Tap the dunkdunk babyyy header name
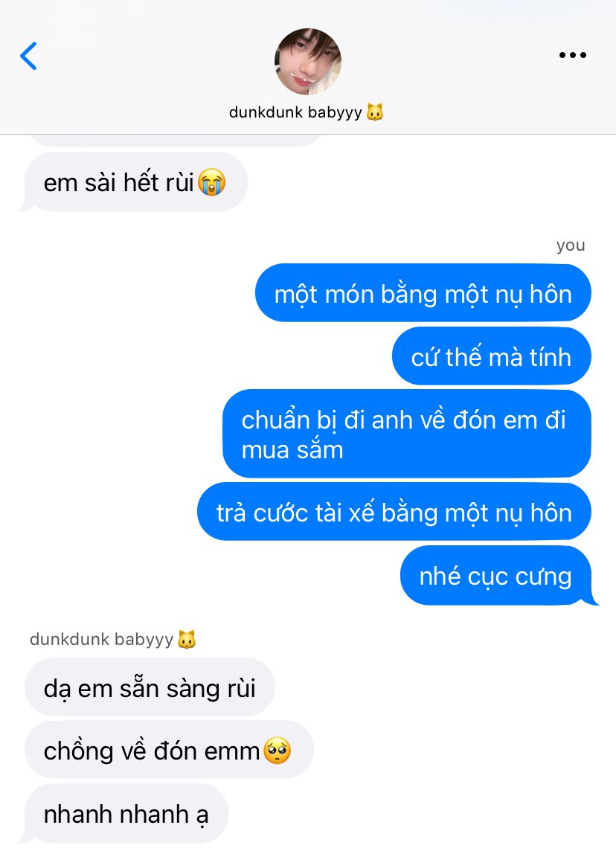This screenshot has height=857, width=616. point(295,112)
